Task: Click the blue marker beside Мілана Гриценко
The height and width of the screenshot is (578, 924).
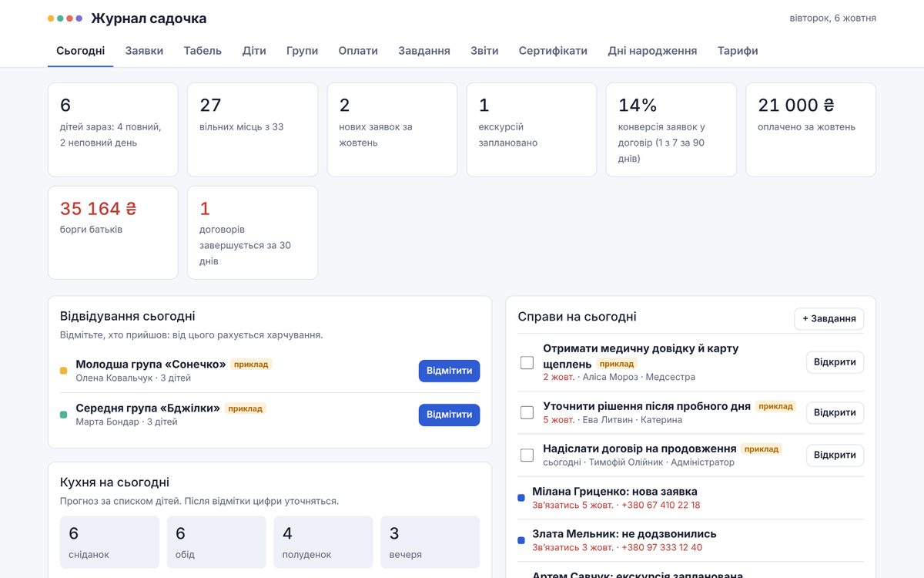Action: point(521,498)
